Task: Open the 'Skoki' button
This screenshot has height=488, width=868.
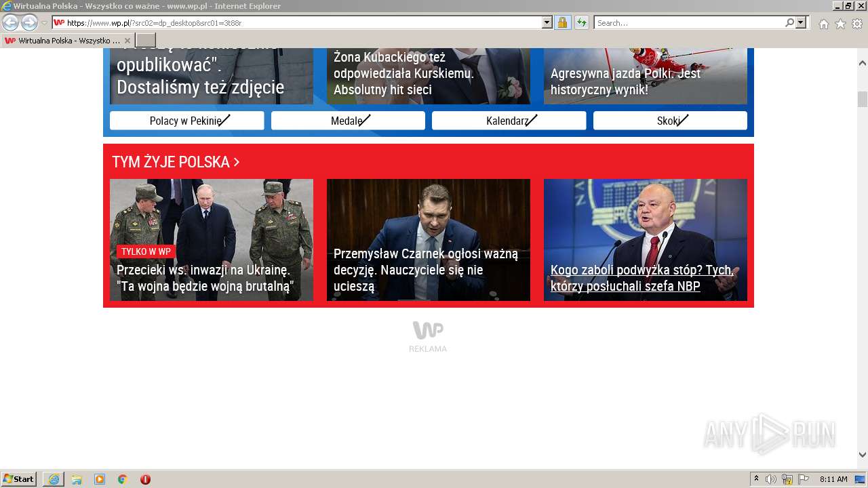Action: click(x=670, y=121)
